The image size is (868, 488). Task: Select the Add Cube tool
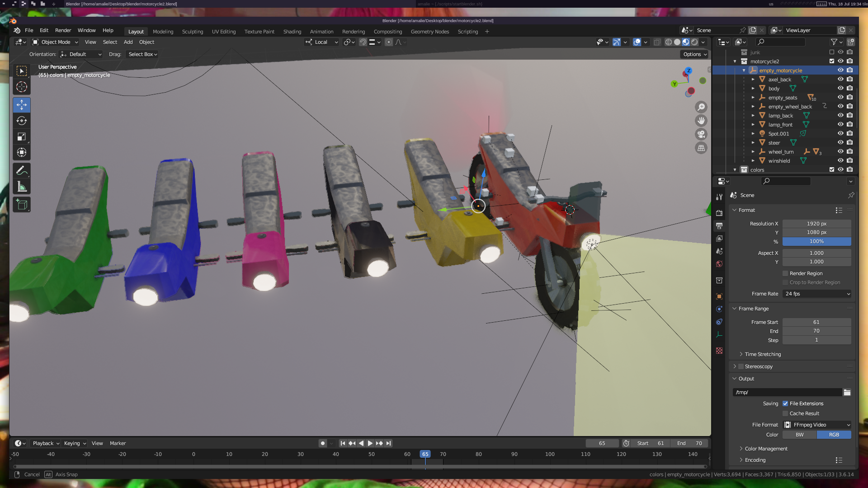[x=21, y=205]
